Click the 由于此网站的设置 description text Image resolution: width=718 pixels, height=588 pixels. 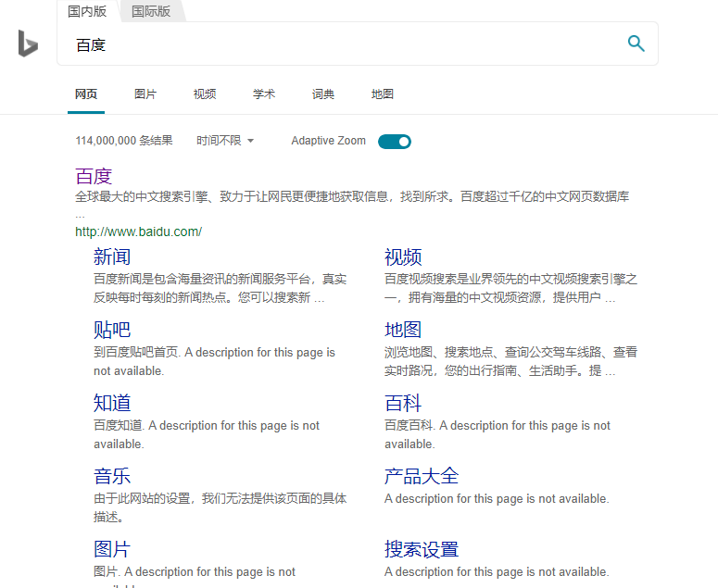(x=220, y=508)
